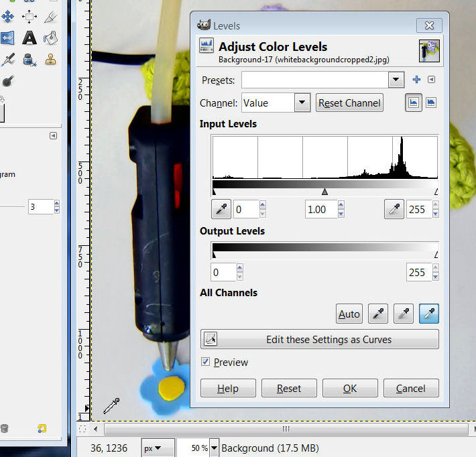This screenshot has width=476, height=457.
Task: Click Edit these Settings as Curves
Action: [x=320, y=339]
